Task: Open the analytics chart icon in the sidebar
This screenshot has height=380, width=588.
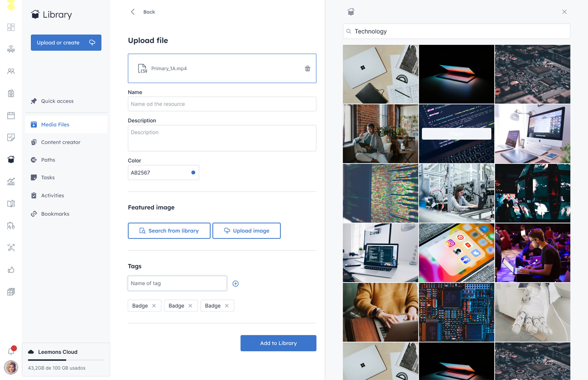Action: (11, 181)
